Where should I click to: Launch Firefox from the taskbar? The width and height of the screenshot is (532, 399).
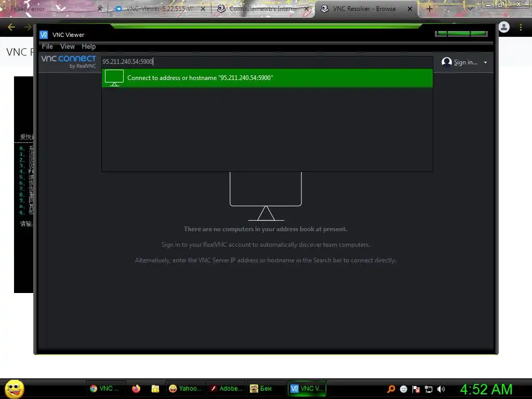click(136, 389)
